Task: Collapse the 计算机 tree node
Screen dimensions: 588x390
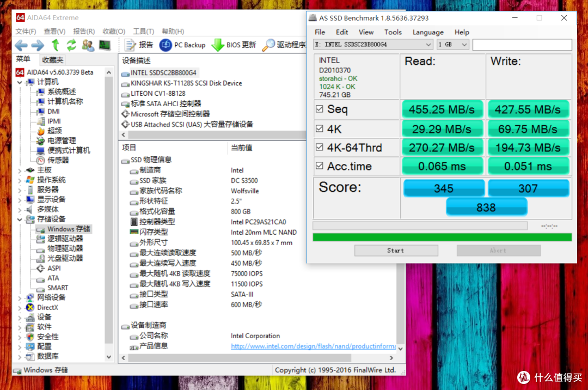Action: coord(20,82)
